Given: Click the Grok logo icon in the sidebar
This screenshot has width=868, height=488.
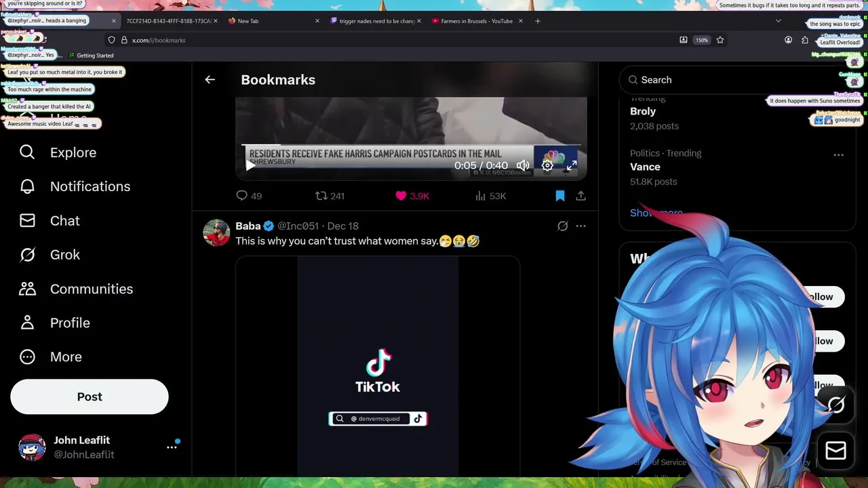Looking at the screenshot, I should [27, 255].
